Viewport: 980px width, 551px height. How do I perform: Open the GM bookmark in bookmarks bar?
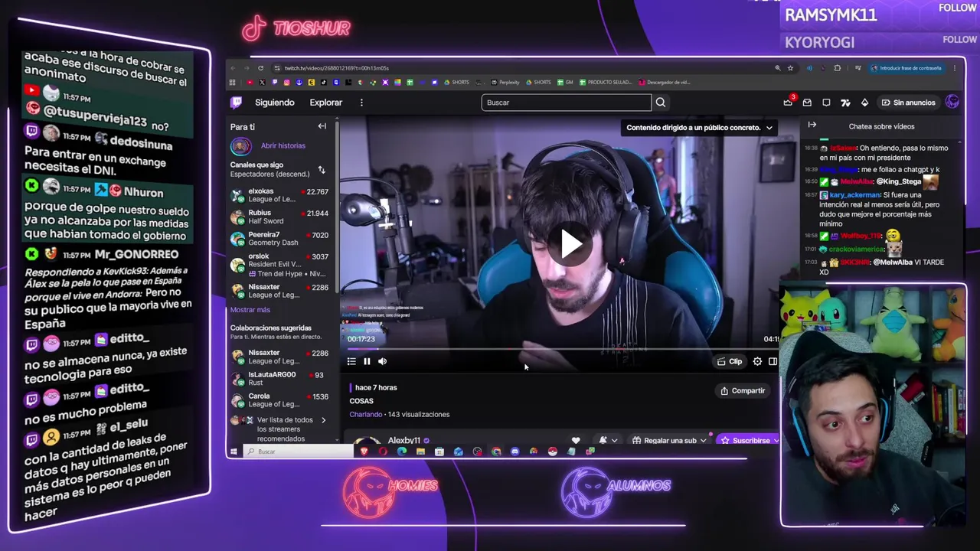click(x=565, y=82)
